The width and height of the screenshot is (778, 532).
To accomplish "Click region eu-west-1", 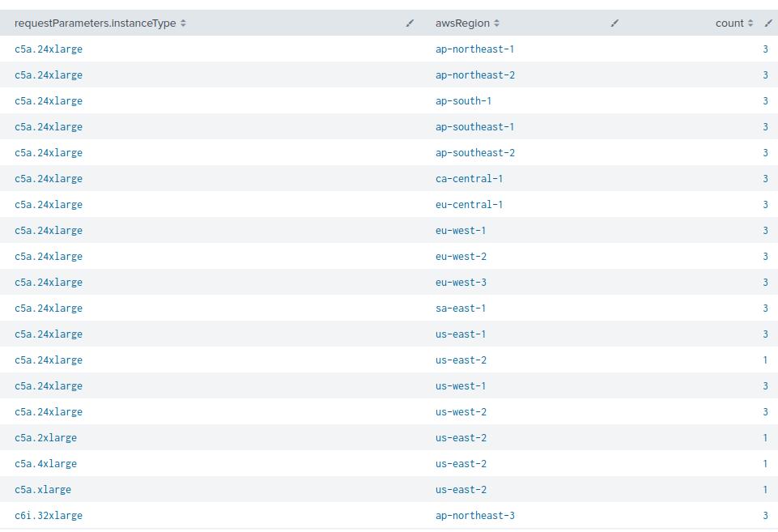I will (x=461, y=230).
